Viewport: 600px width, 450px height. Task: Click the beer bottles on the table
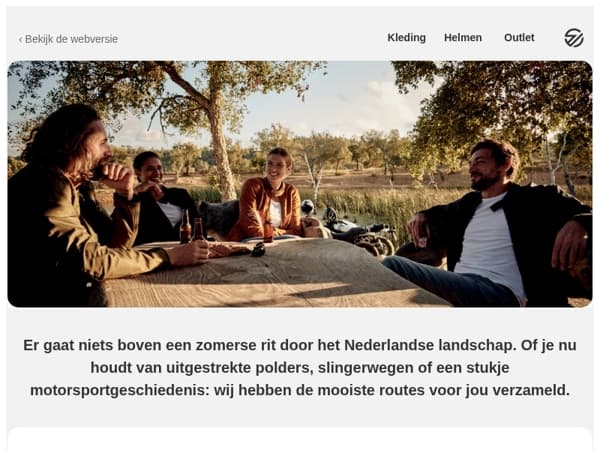pyautogui.click(x=191, y=227)
